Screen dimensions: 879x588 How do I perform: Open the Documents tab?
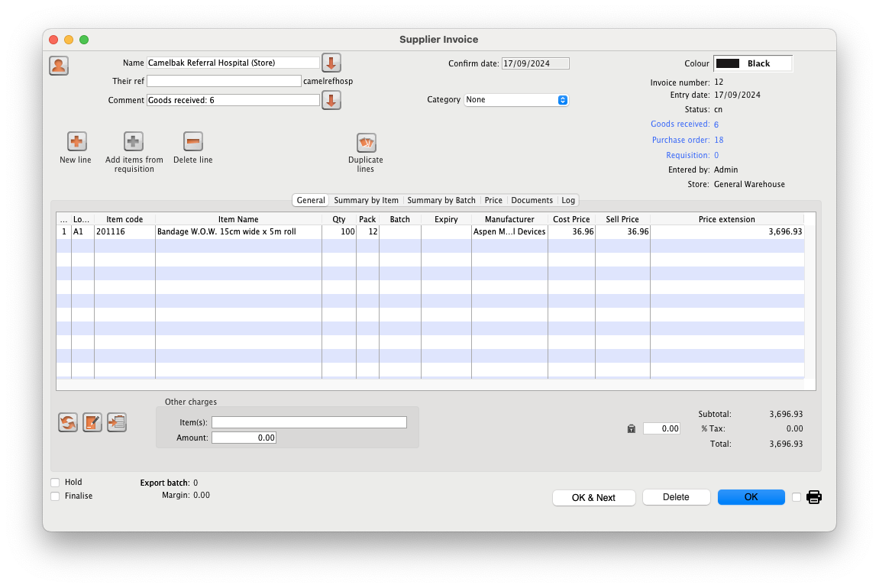532,200
